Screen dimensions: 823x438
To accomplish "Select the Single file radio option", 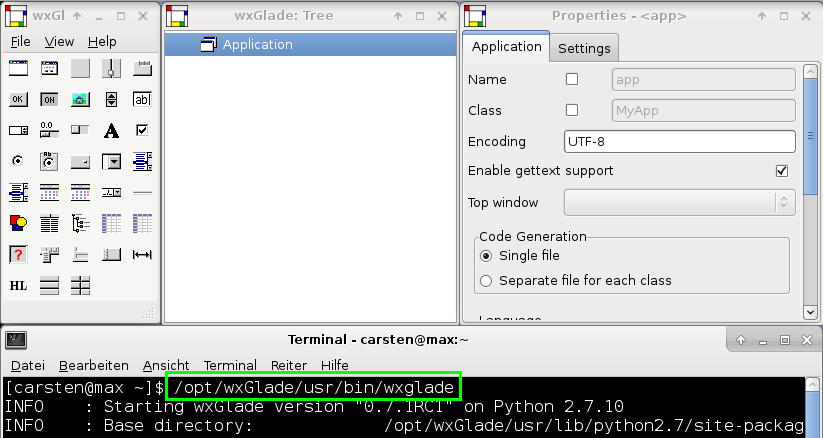I will click(x=487, y=256).
